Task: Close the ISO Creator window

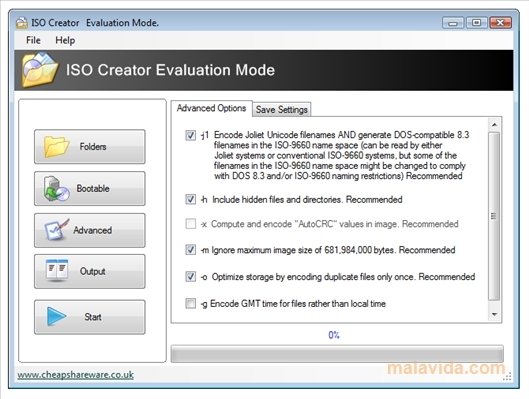Action: 501,23
